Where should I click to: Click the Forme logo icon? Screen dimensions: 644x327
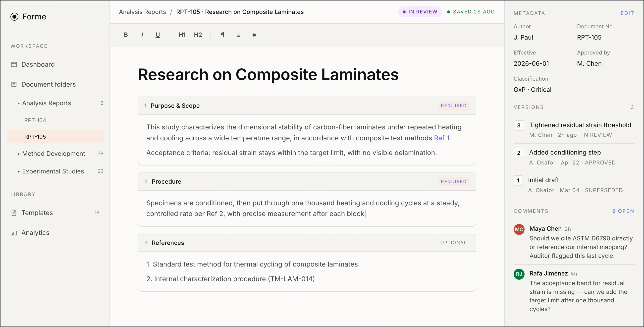click(14, 17)
